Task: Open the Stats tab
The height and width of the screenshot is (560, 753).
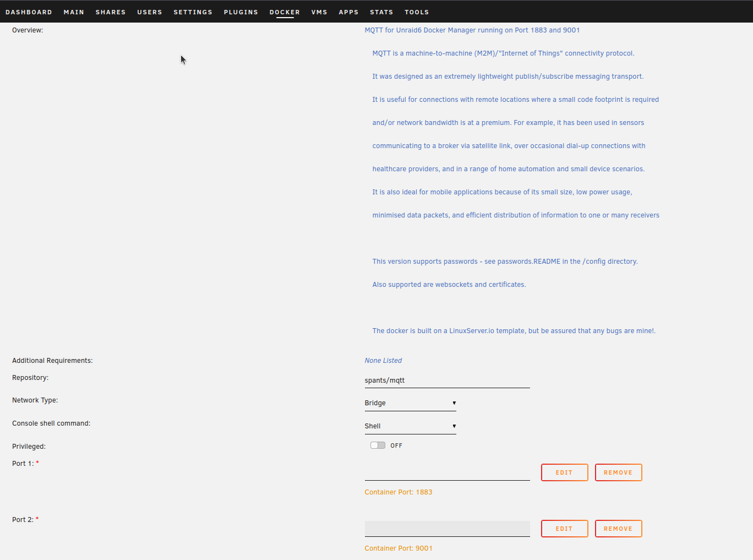Action: pyautogui.click(x=381, y=12)
